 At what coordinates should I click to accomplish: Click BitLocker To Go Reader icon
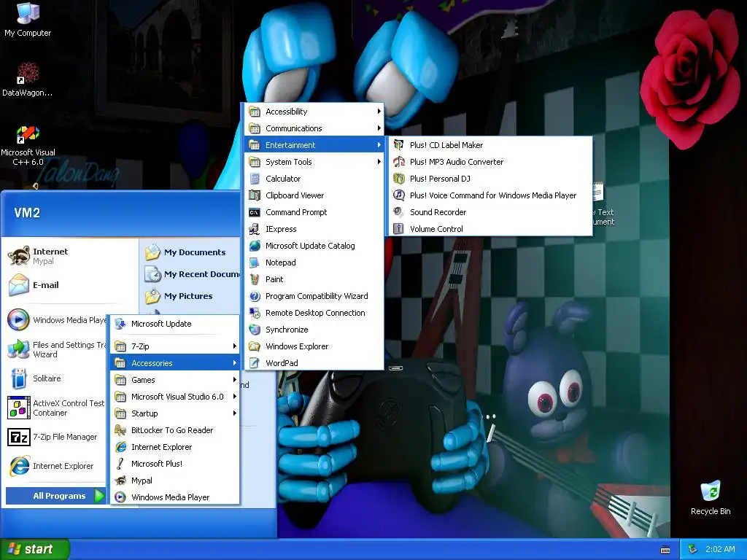pyautogui.click(x=120, y=430)
